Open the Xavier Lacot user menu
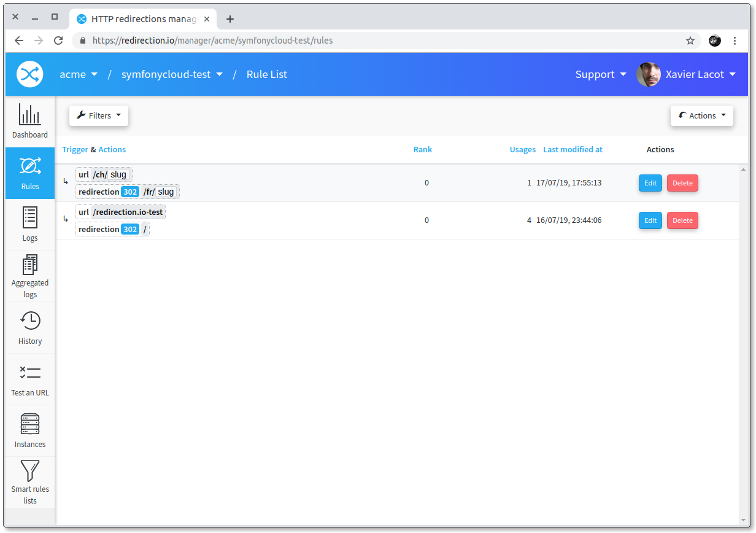Screen dimensions: 756x533 [x=701, y=74]
